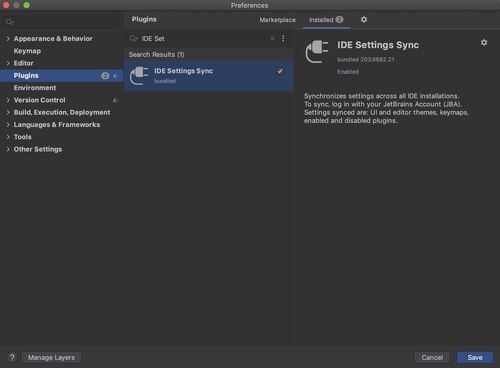The image size is (500, 368).
Task: Click the Enabled status text
Action: (x=348, y=72)
